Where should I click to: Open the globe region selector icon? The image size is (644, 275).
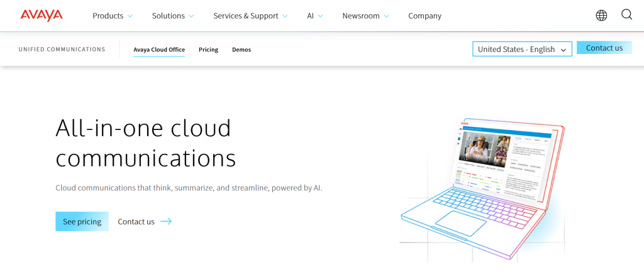coord(601,16)
